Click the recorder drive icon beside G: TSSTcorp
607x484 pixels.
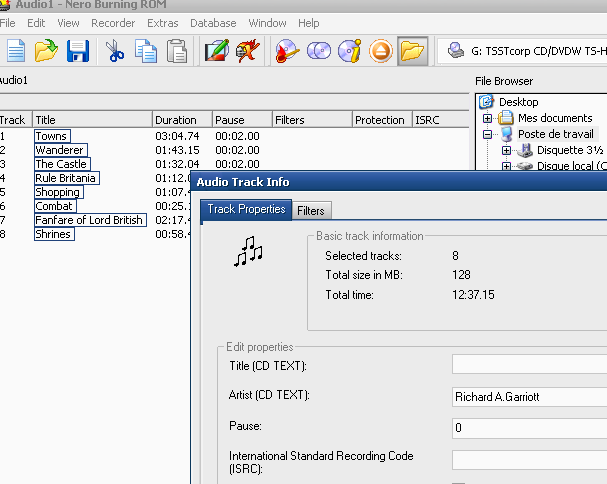[x=456, y=51]
